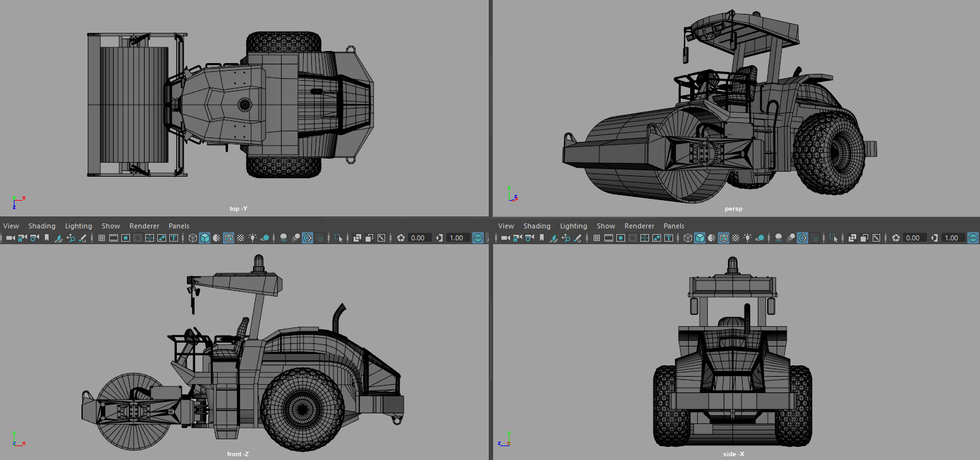Turn on Use All Lights in side view toolbar
Viewport: 980px width, 460px height.
(748, 238)
